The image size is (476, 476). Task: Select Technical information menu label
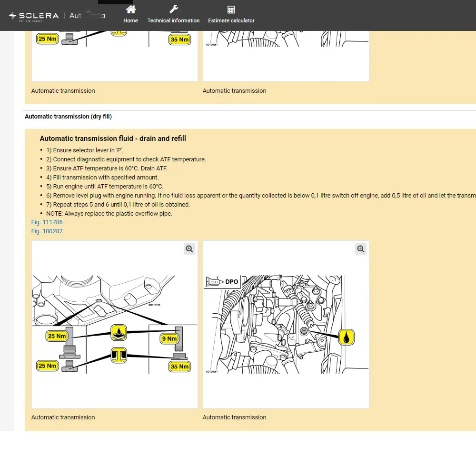point(173,20)
